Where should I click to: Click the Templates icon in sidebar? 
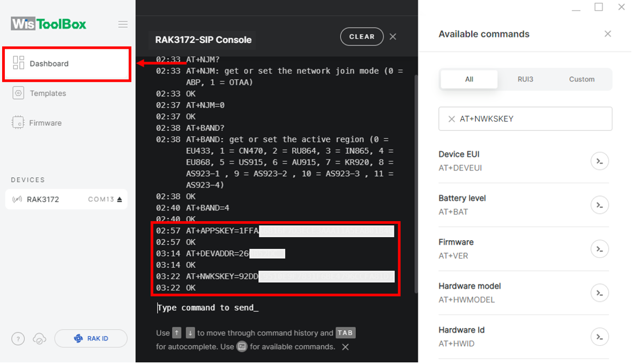click(18, 93)
